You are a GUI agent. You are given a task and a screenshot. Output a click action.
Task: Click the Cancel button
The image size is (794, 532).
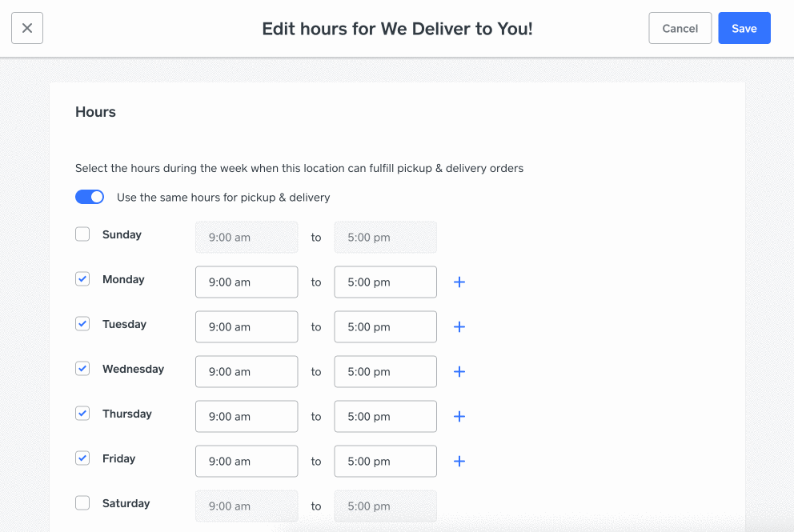pyautogui.click(x=680, y=28)
